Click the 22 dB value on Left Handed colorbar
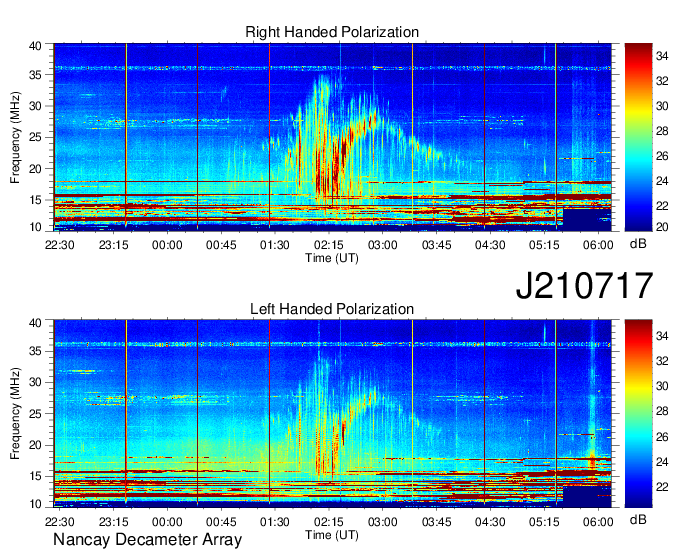 [x=662, y=487]
